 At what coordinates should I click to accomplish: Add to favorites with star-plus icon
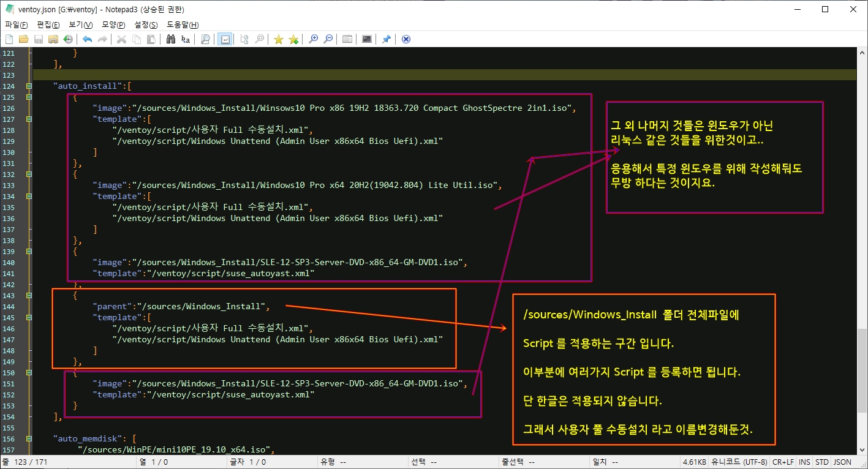click(x=293, y=39)
